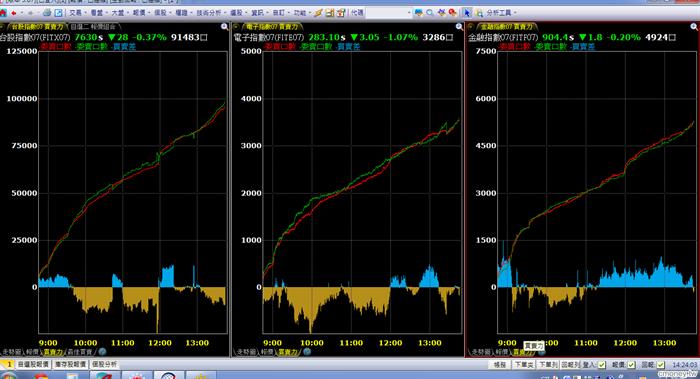
Task: Click the 14:24:03 clock in status bar
Action: click(x=684, y=365)
